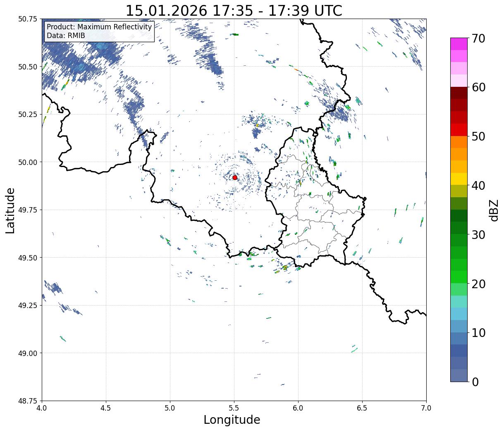The image size is (504, 430).
Task: Click the latitude tick label 50.25
Action: pos(28,115)
